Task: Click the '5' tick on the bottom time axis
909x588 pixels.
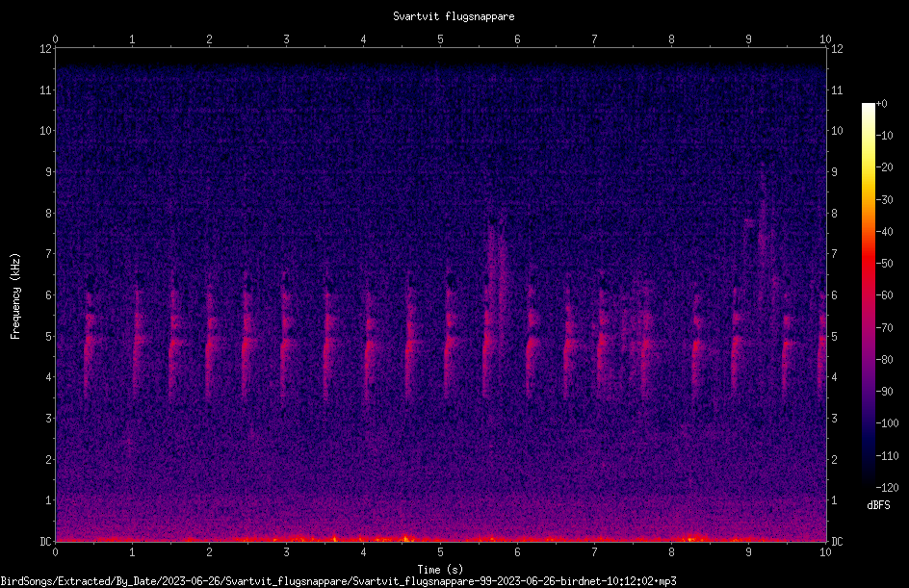Action: [x=441, y=552]
